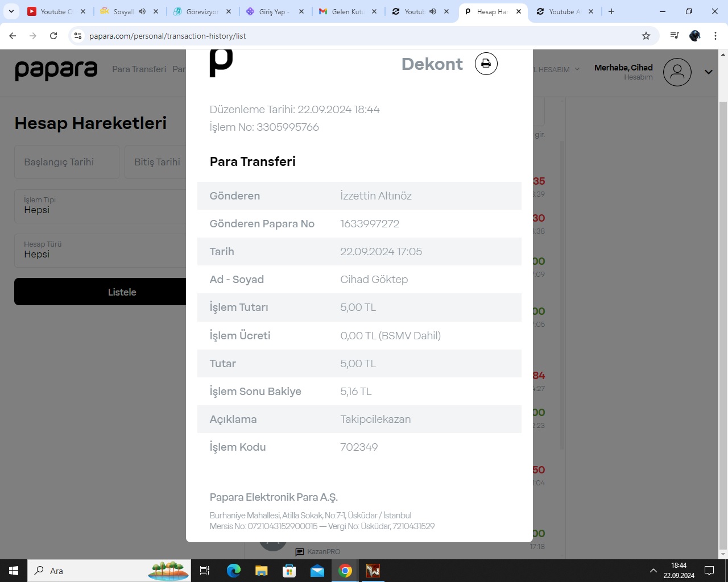Open the tab search dropdown
728x582 pixels.
(x=11, y=11)
